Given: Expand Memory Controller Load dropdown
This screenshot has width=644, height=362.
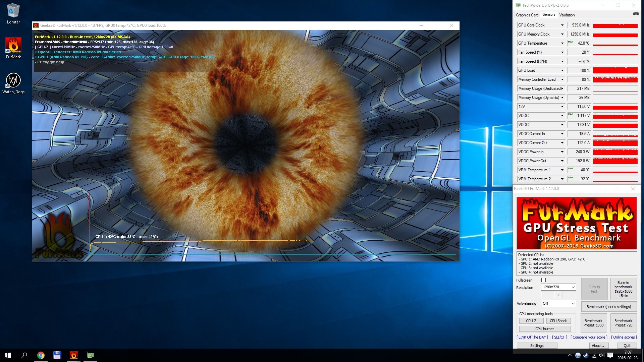Looking at the screenshot, I should 562,79.
